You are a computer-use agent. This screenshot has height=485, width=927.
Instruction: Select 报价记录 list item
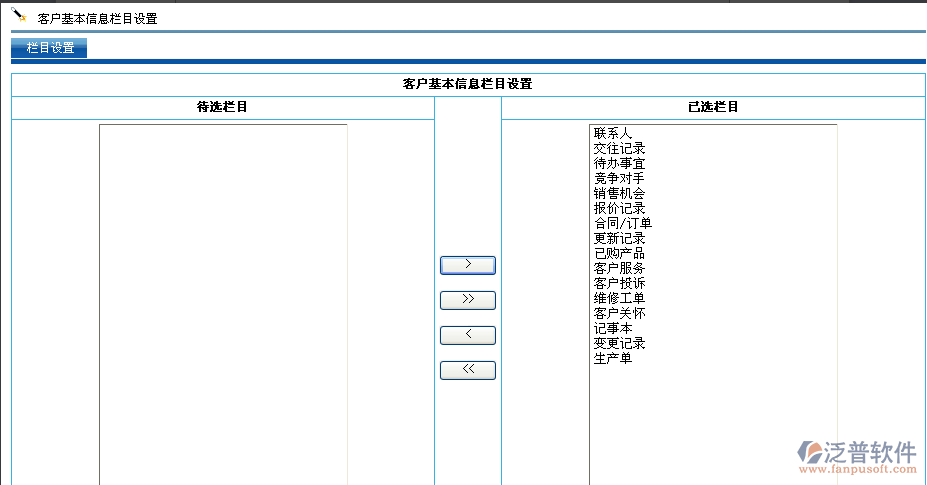[619, 208]
